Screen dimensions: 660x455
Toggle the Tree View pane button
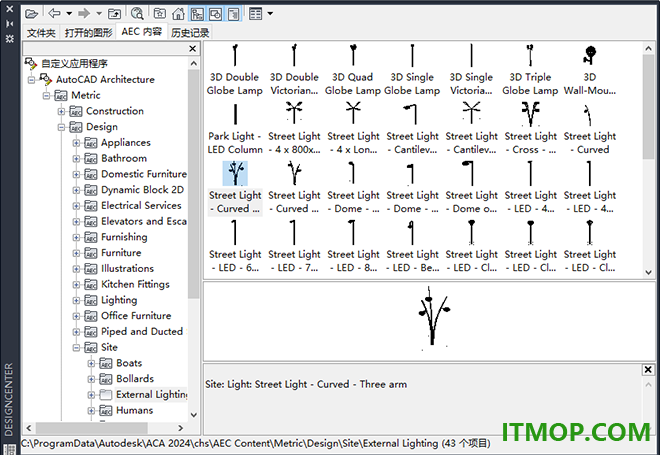pos(197,14)
